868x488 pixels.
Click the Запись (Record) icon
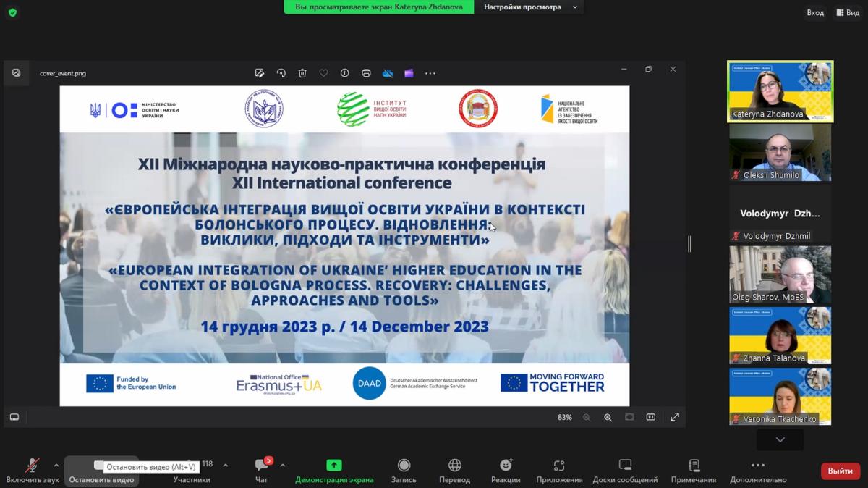pyautogui.click(x=404, y=466)
